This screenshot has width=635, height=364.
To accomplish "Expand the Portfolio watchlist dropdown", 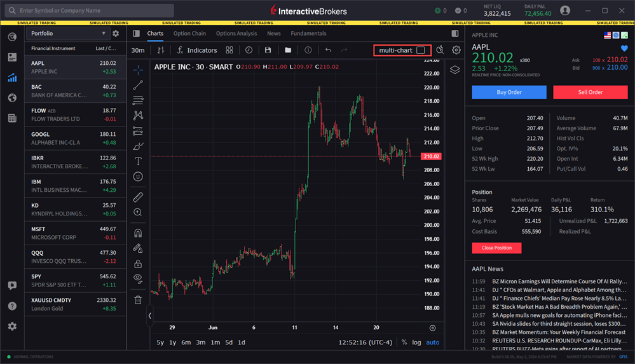I will 67,33.
